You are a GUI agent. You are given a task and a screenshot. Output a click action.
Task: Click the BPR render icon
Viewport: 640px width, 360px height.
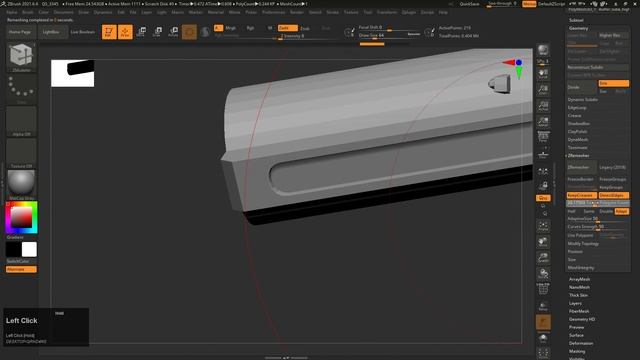(x=543, y=50)
